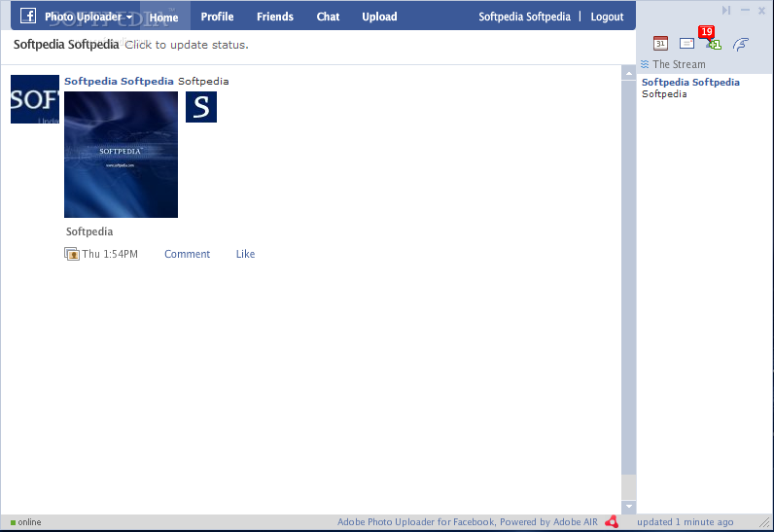Open the messages inbox icon
Screen dimensions: 774x532
(x=686, y=44)
